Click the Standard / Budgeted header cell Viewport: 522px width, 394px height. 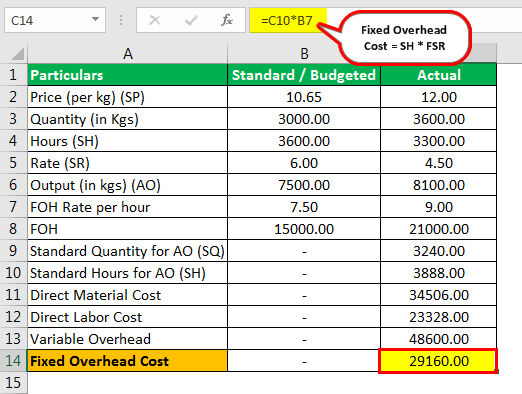click(x=304, y=75)
